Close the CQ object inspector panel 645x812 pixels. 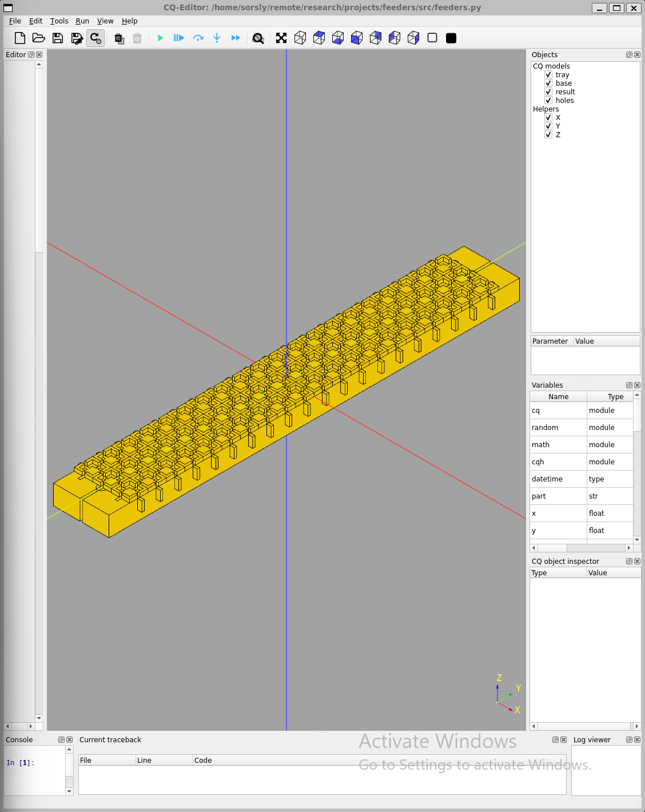(637, 562)
